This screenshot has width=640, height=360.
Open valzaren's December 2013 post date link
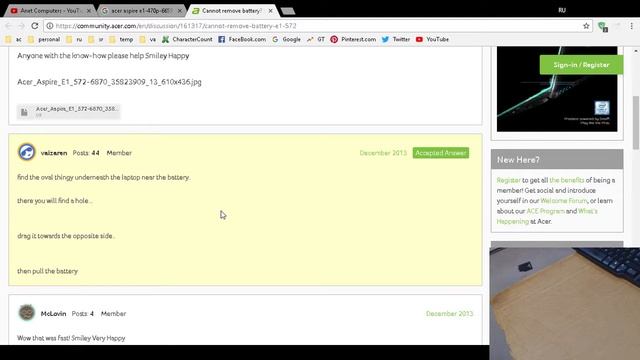click(x=383, y=153)
